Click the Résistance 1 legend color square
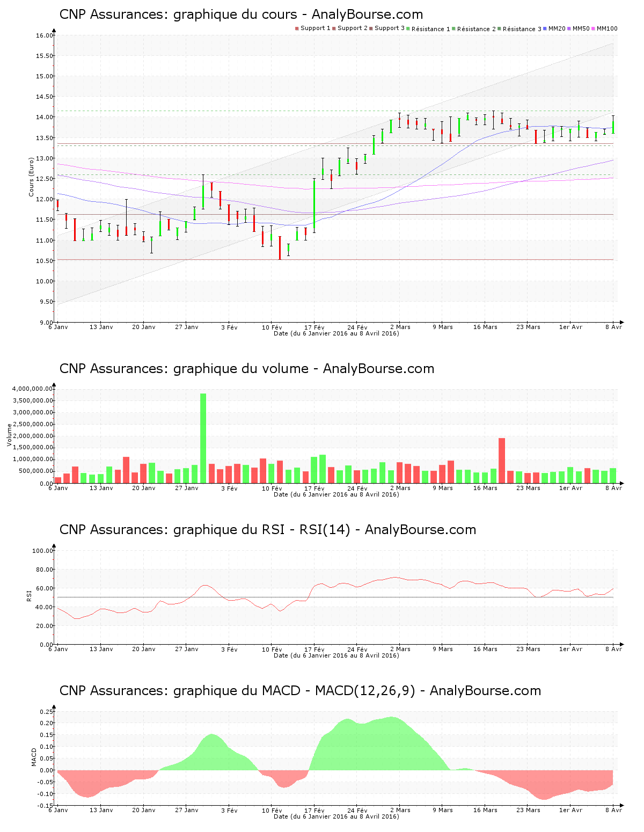644x832 pixels. (408, 28)
